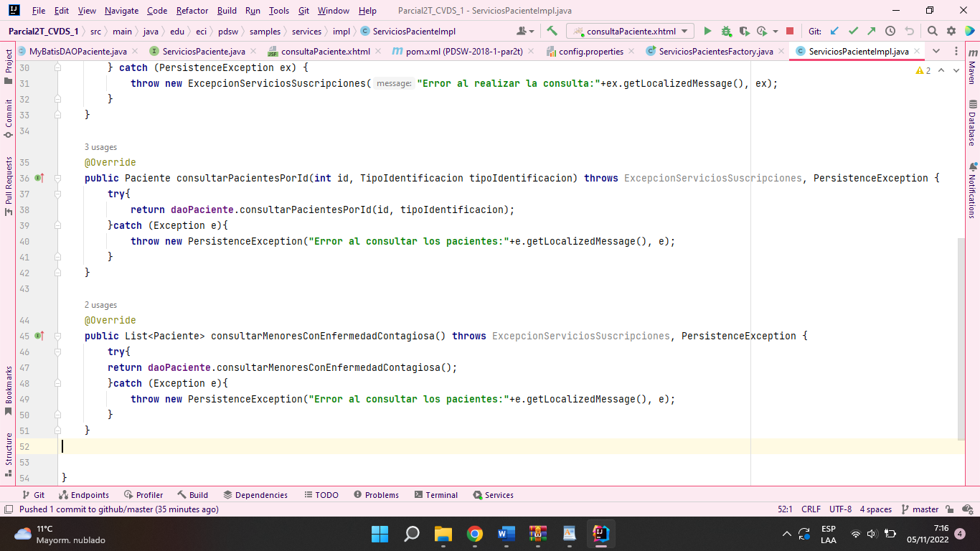Open the Terminal tool window button

point(435,495)
